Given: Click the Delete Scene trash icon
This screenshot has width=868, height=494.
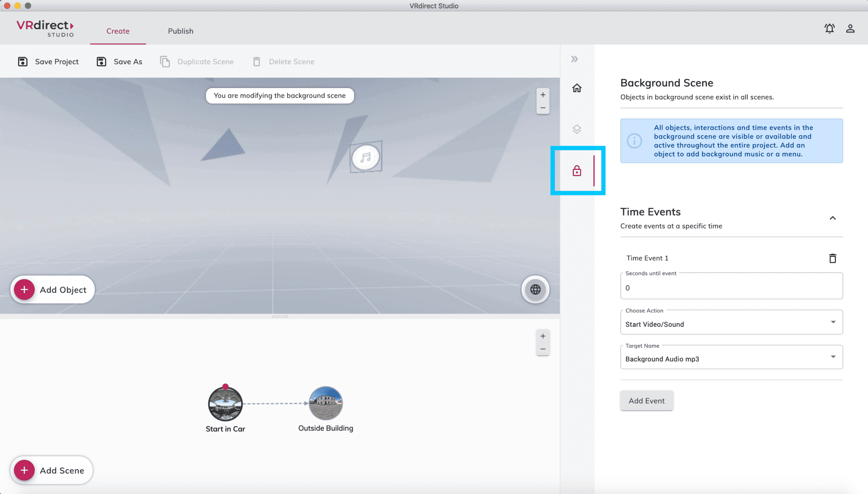Looking at the screenshot, I should pos(256,62).
